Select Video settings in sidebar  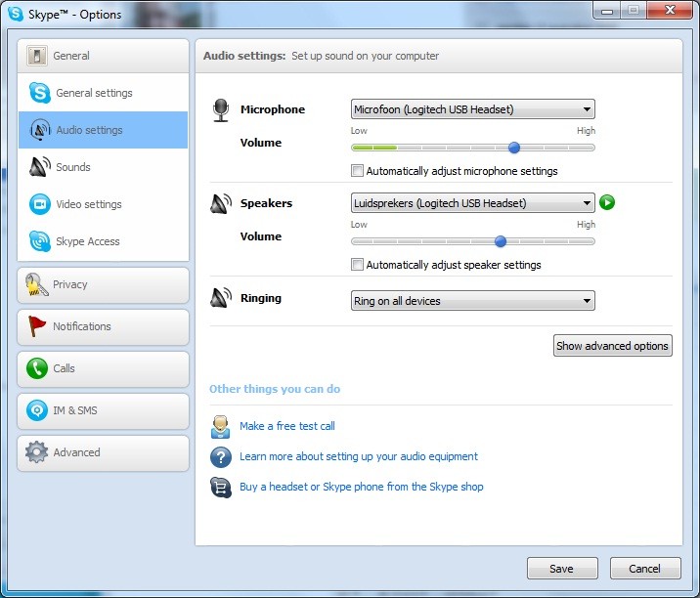(103, 204)
